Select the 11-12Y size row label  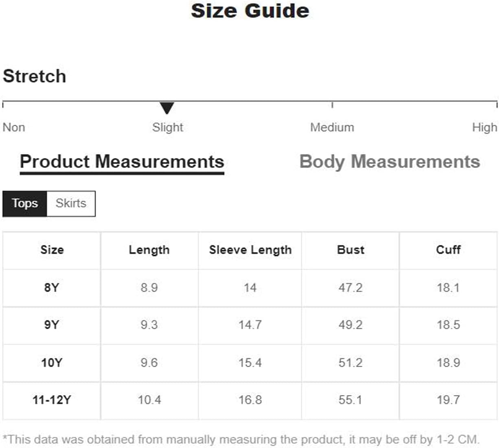click(52, 400)
